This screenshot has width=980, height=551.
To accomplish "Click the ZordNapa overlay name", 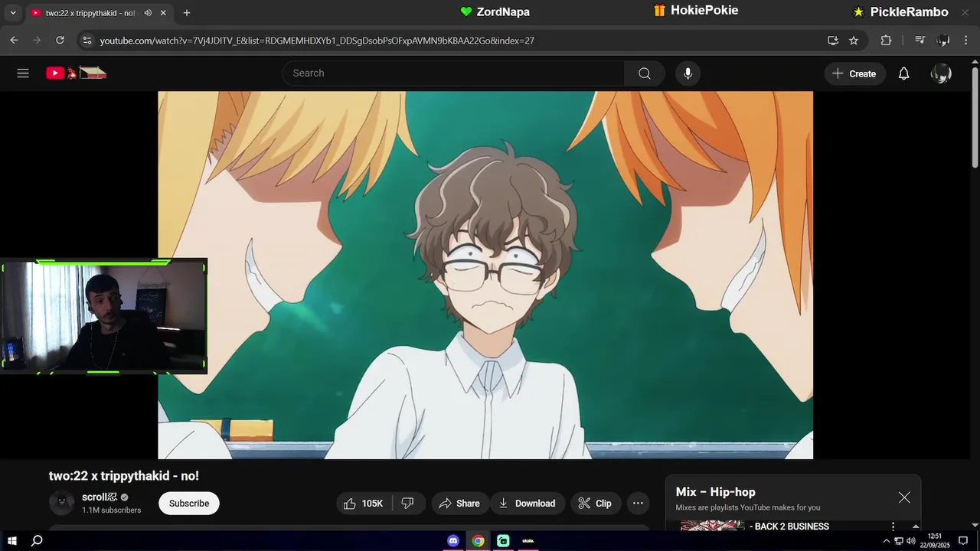I will click(503, 11).
